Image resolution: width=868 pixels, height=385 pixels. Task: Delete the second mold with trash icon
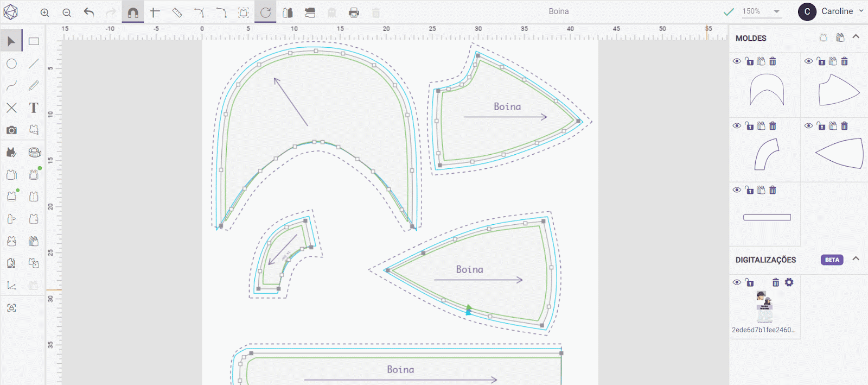[x=844, y=61]
